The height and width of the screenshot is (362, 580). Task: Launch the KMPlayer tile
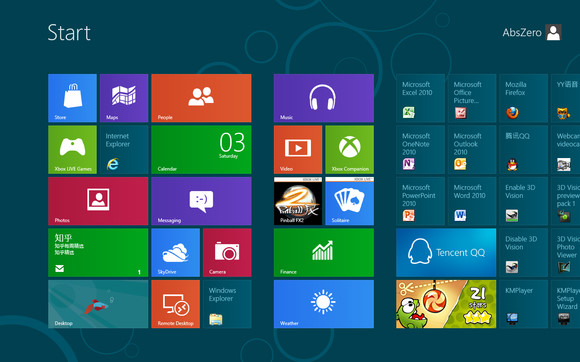pos(523,304)
